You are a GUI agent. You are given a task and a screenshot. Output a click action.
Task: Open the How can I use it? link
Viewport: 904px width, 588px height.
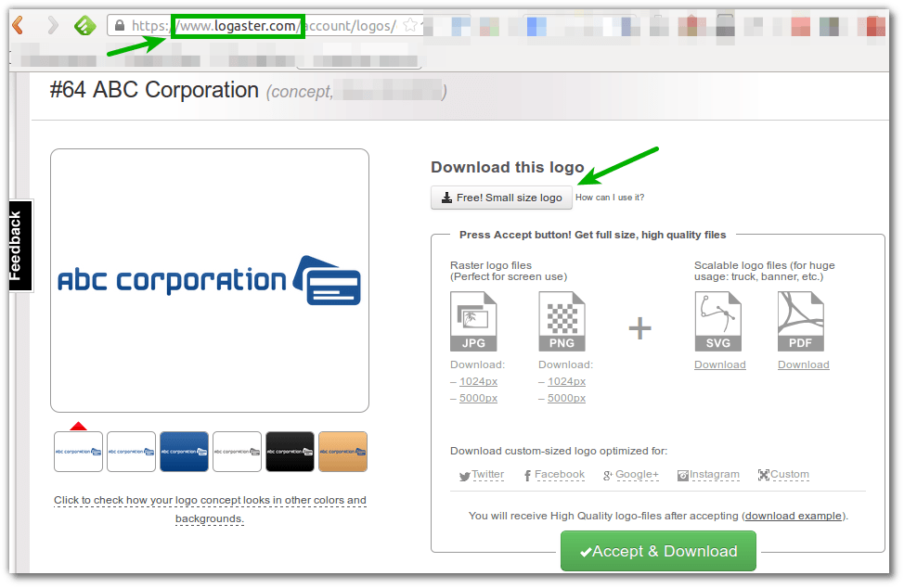tap(610, 198)
